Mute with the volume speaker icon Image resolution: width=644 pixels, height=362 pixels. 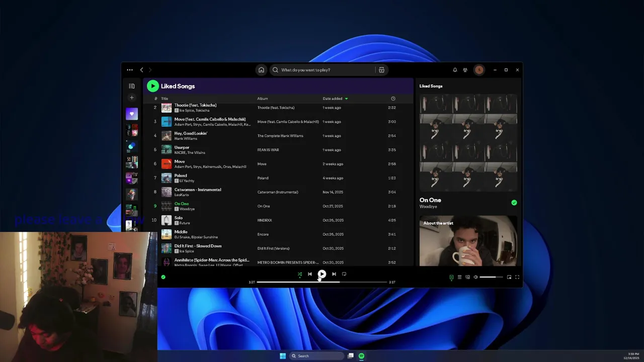click(x=475, y=277)
